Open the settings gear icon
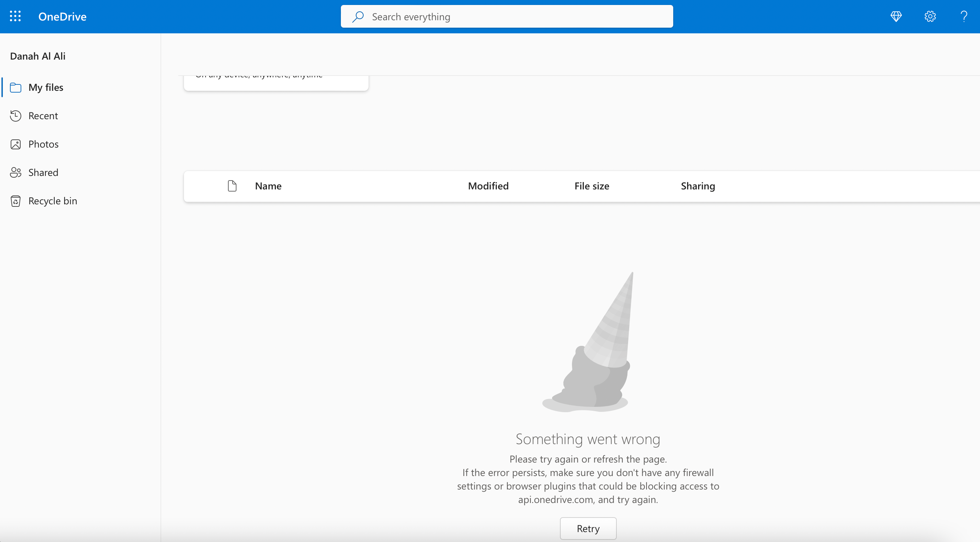The height and width of the screenshot is (542, 980). coord(930,16)
